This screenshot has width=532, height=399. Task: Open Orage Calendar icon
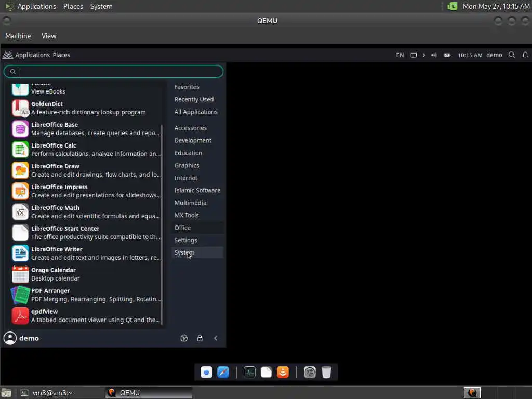click(x=20, y=274)
